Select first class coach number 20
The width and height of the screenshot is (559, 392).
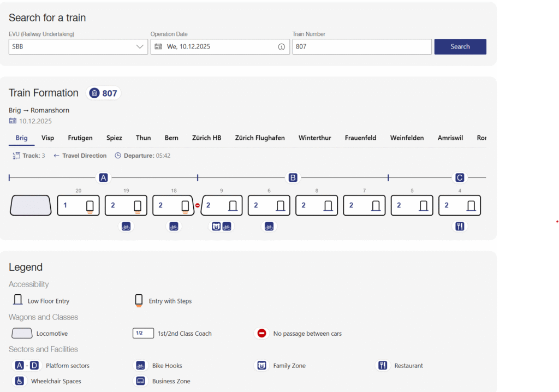click(79, 206)
